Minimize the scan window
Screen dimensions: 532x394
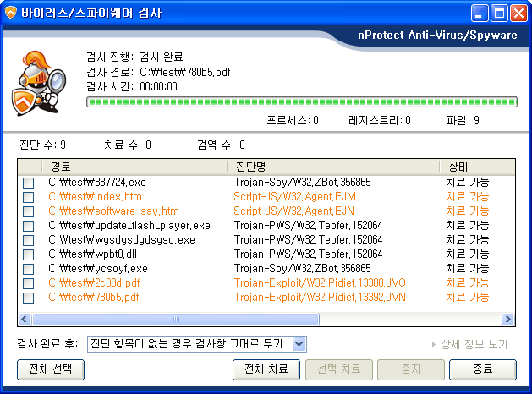click(x=479, y=14)
